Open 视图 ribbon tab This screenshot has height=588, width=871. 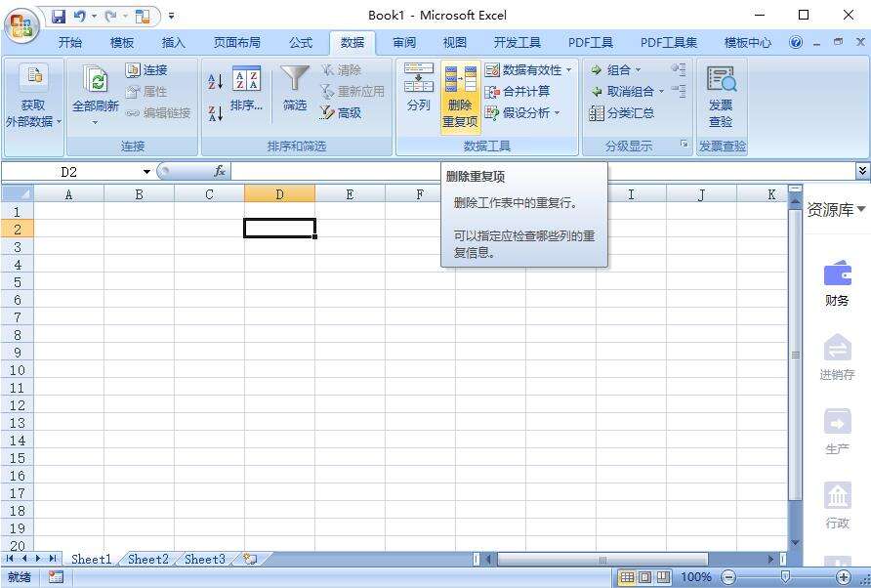click(455, 42)
